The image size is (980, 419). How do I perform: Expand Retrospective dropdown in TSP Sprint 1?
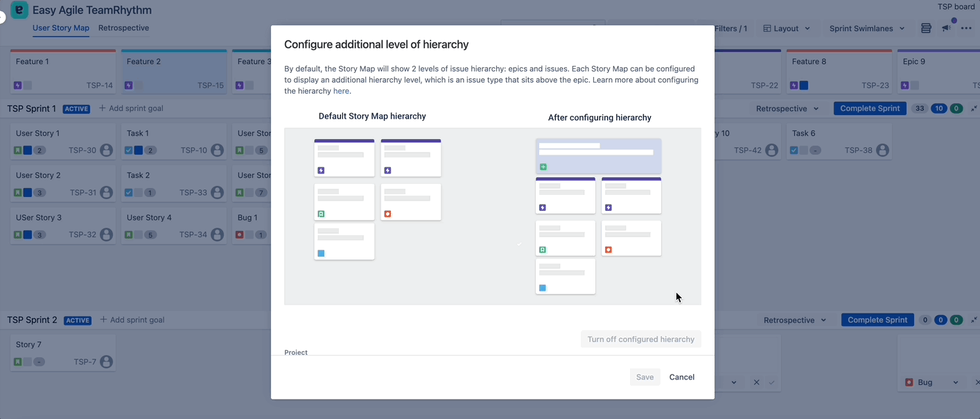[x=787, y=109]
